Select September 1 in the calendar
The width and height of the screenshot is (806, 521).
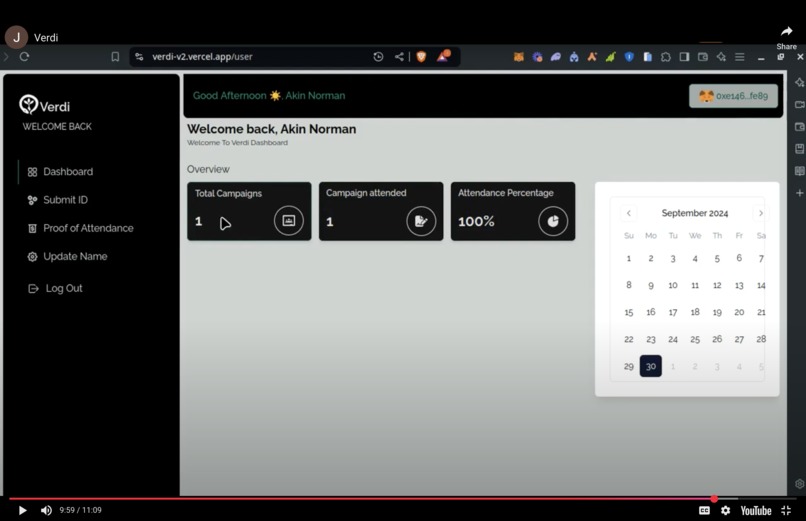(629, 258)
